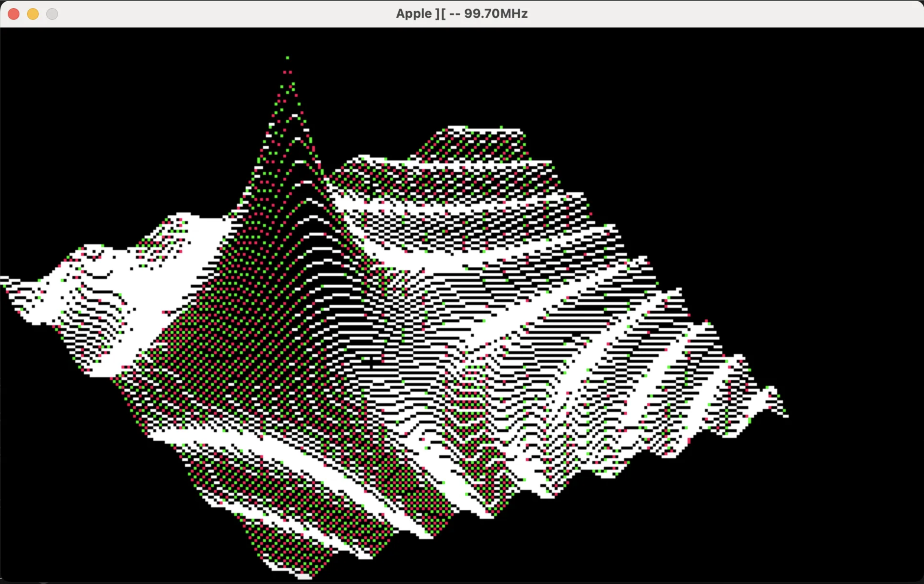The width and height of the screenshot is (924, 584).
Task: Close the Apple ][ emulator window
Action: (14, 14)
